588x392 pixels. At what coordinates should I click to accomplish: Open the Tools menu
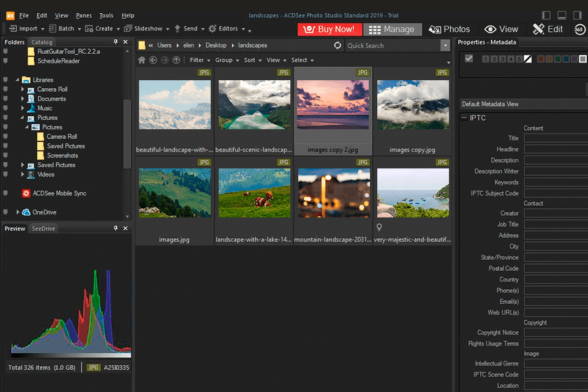[106, 15]
